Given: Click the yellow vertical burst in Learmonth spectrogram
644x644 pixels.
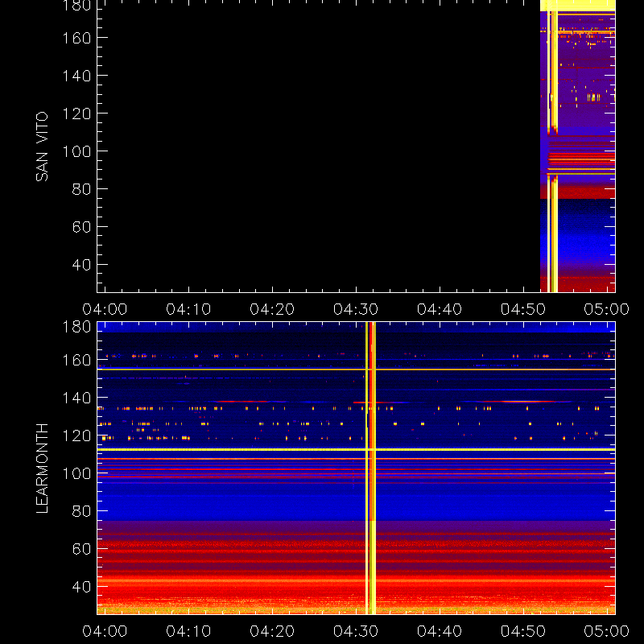Looking at the screenshot, I should click(x=370, y=469).
